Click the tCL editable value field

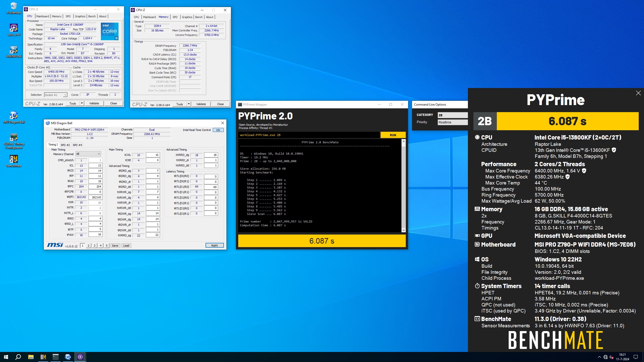click(96, 165)
